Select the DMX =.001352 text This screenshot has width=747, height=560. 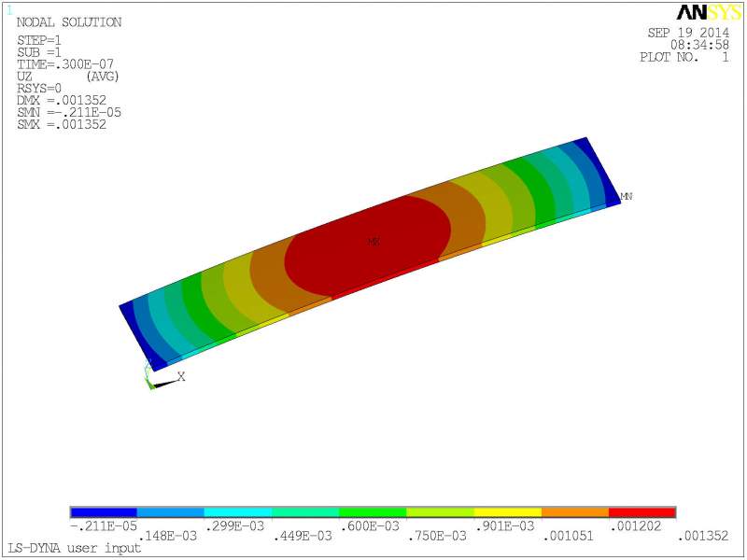tap(62, 101)
